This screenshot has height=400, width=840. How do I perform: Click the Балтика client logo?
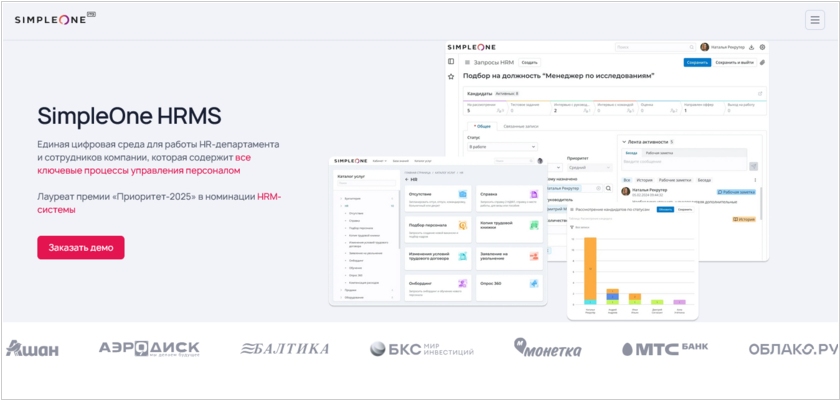tap(284, 349)
